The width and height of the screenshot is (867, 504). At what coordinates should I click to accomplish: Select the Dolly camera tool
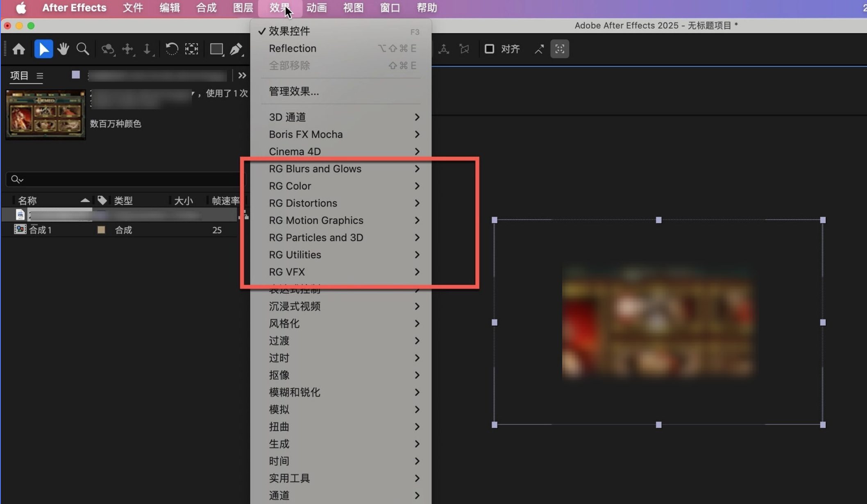pyautogui.click(x=147, y=49)
